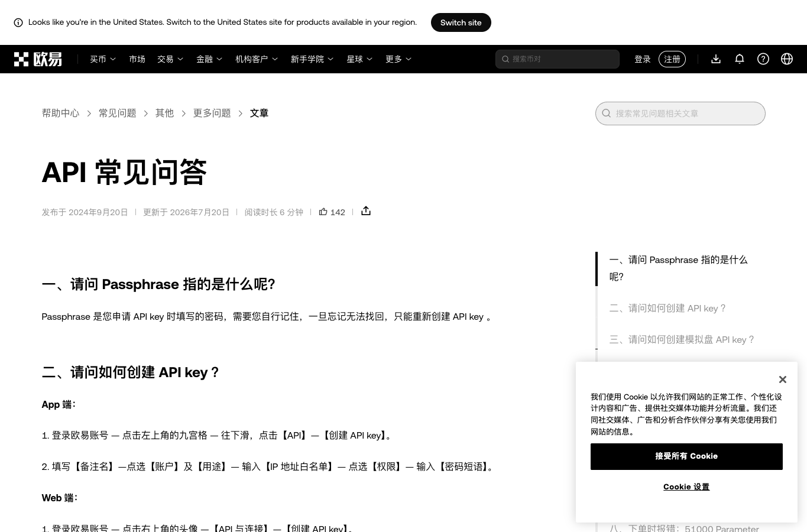
Task: Open Cookie 设置 link
Action: pyautogui.click(x=686, y=487)
